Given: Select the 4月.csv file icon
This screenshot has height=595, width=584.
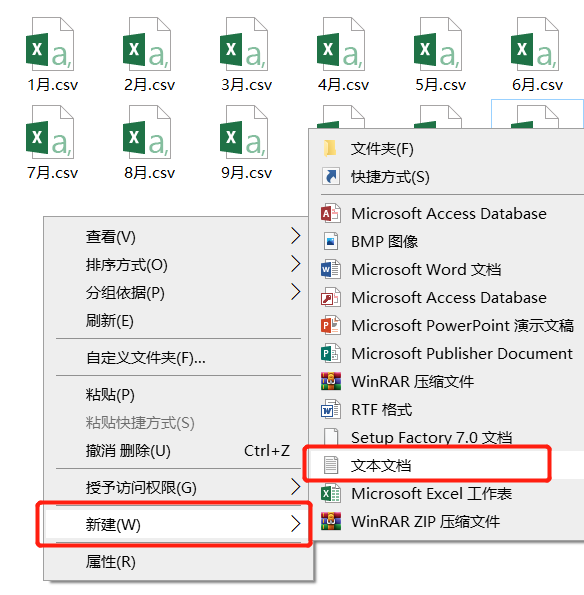Looking at the screenshot, I should [341, 44].
